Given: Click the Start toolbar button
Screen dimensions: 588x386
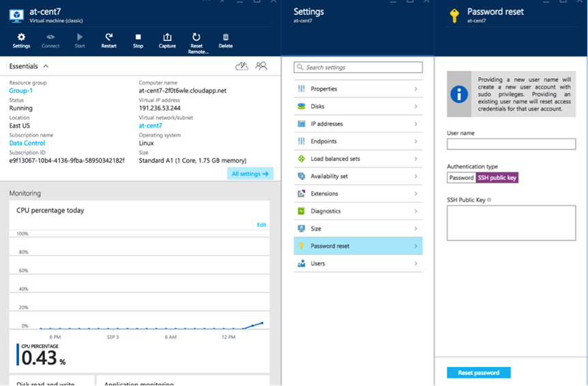Looking at the screenshot, I should coord(80,41).
